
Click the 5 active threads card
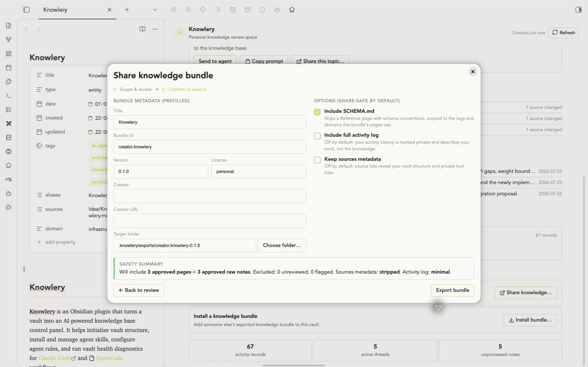pyautogui.click(x=375, y=350)
